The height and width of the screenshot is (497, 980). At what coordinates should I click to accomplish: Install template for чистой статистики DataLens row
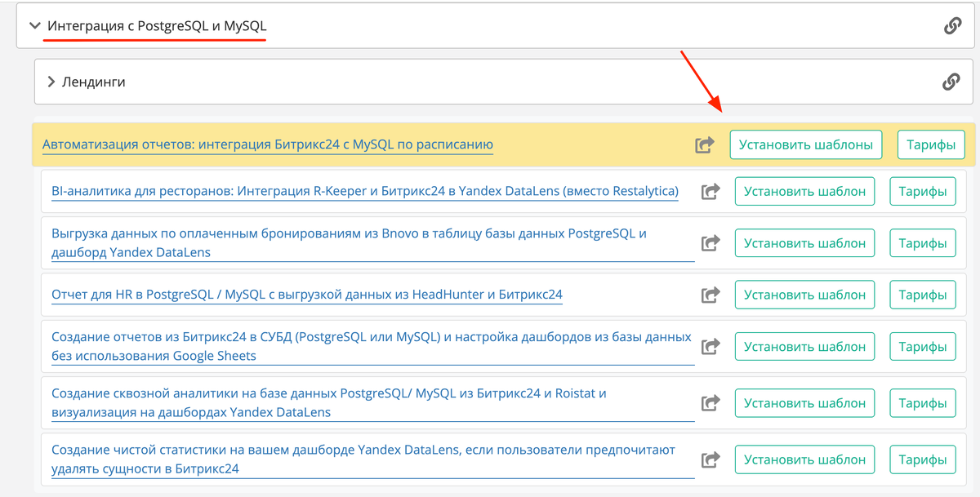pyautogui.click(x=804, y=459)
